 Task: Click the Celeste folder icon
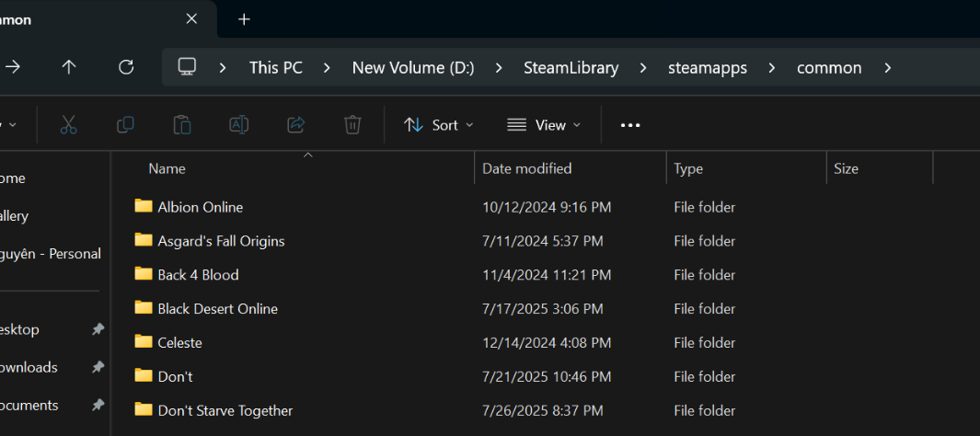(144, 341)
